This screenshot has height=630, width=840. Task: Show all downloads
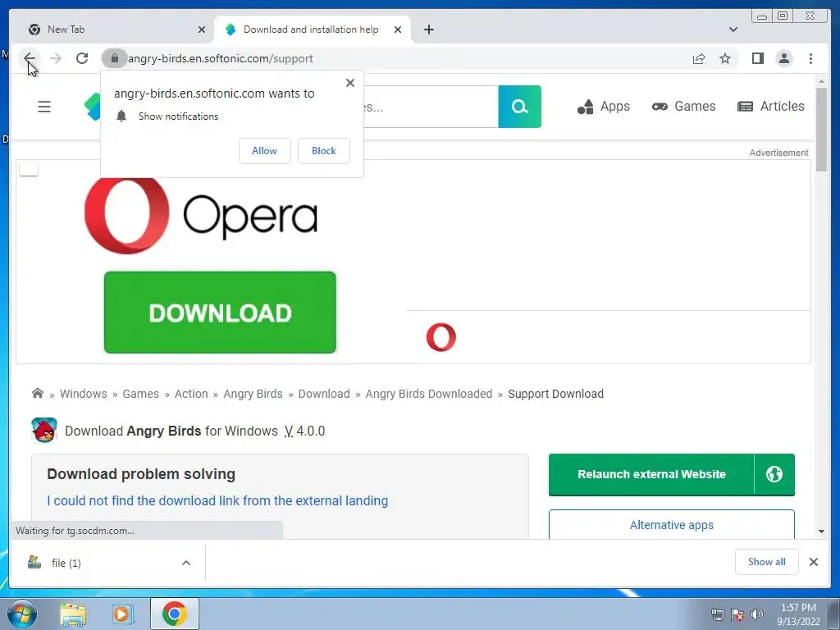[x=767, y=561]
